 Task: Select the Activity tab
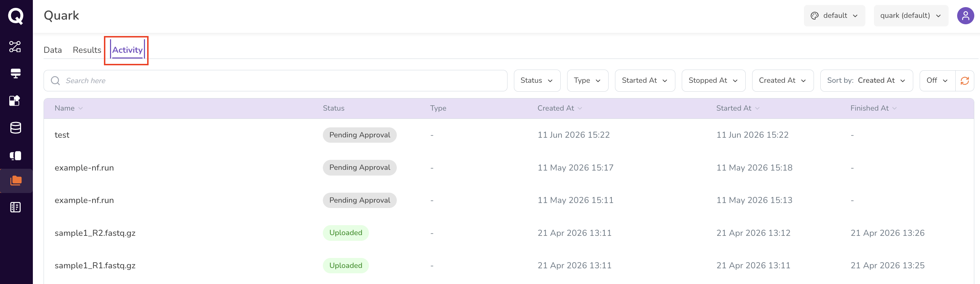127,50
